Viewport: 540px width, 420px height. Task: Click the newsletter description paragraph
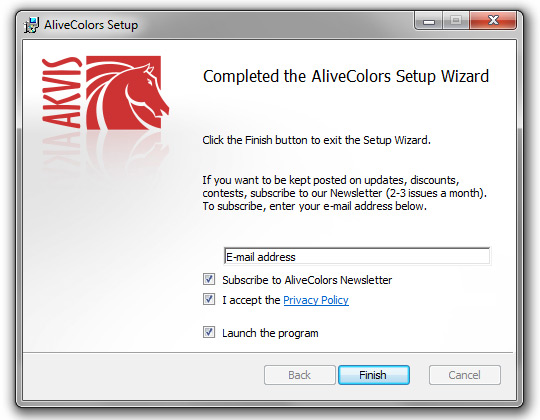click(344, 193)
